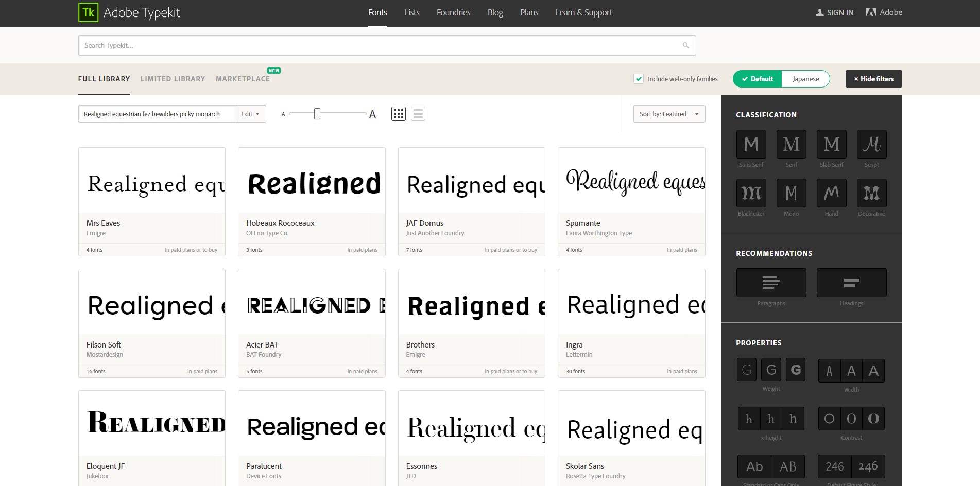The height and width of the screenshot is (486, 980).
Task: Open the sample text Edit dropdown
Action: pyautogui.click(x=250, y=114)
